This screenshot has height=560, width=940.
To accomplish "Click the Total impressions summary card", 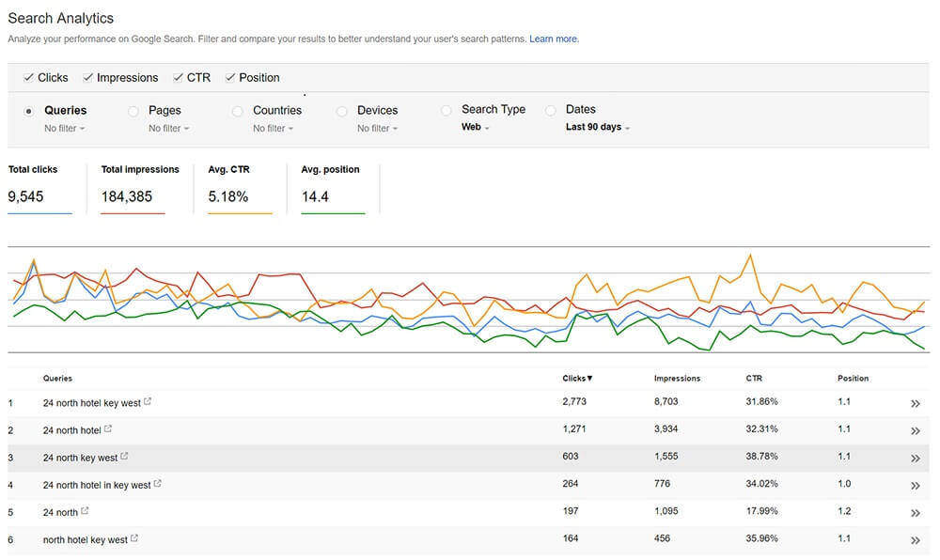I will coord(140,188).
